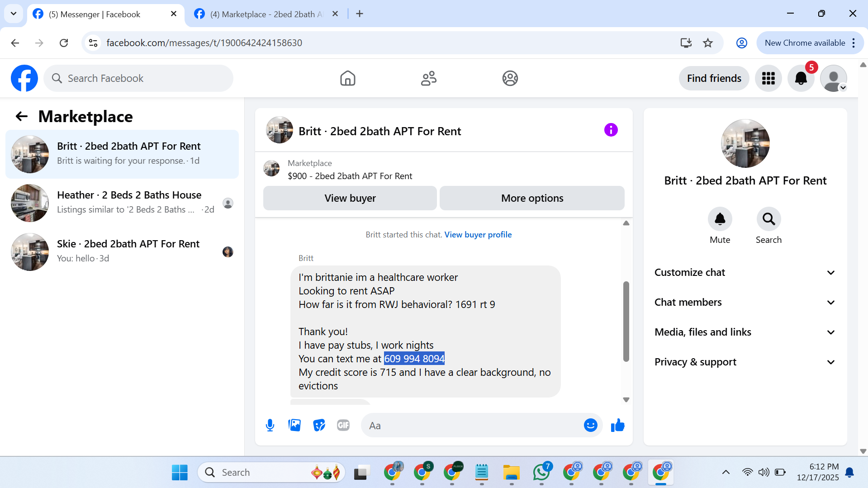Go to the Home feed icon
The height and width of the screenshot is (488, 868).
[347, 78]
